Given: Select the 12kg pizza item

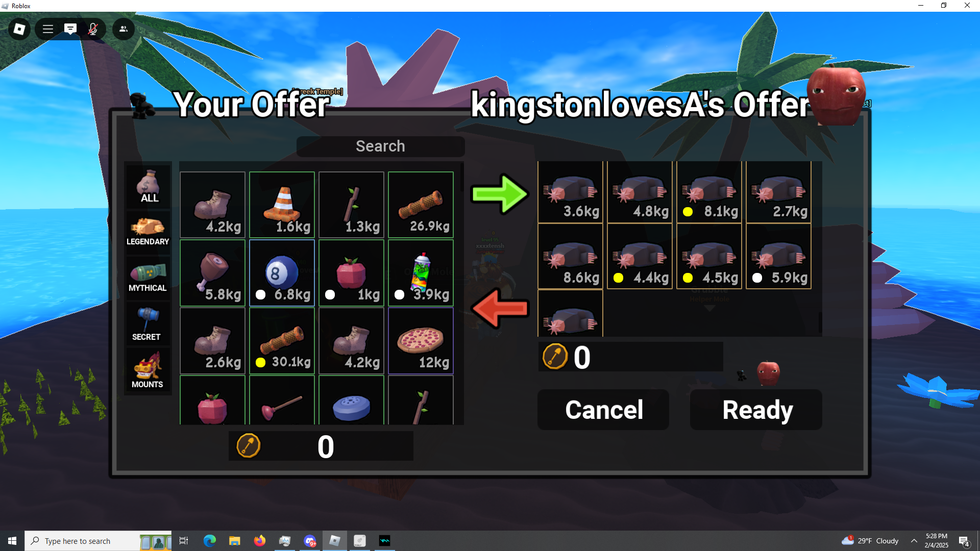Looking at the screenshot, I should pos(421,341).
